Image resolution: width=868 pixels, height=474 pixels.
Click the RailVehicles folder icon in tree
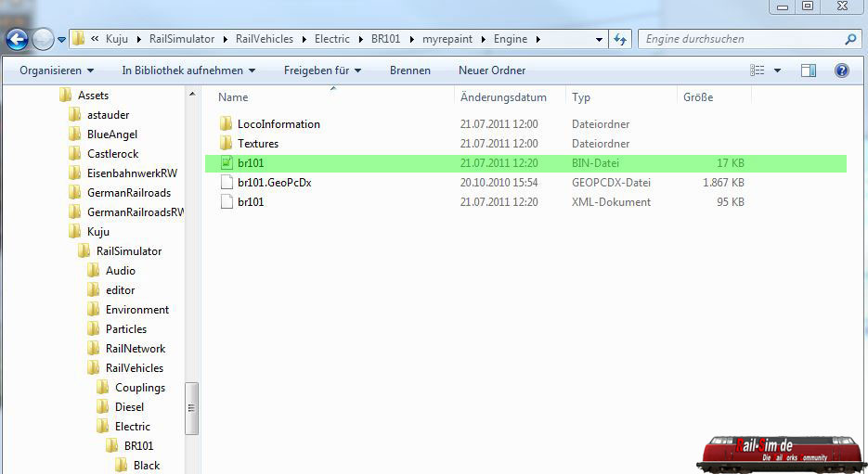tap(94, 368)
